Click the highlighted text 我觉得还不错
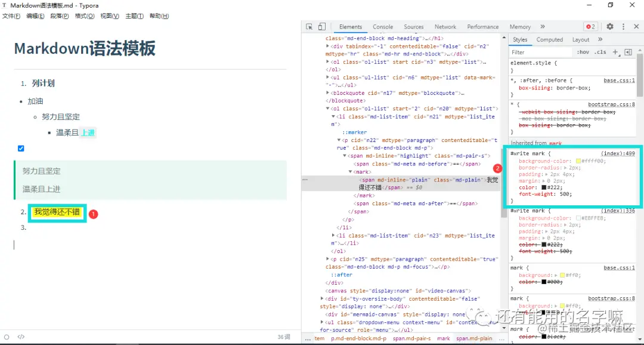Viewport: 644px width, 345px height. [x=57, y=212]
